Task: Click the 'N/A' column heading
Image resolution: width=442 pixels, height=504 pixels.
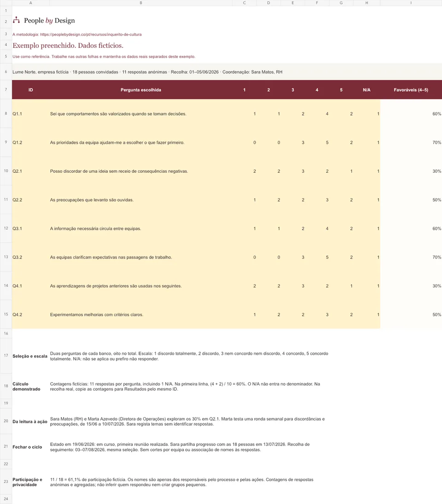Action: tap(366, 90)
